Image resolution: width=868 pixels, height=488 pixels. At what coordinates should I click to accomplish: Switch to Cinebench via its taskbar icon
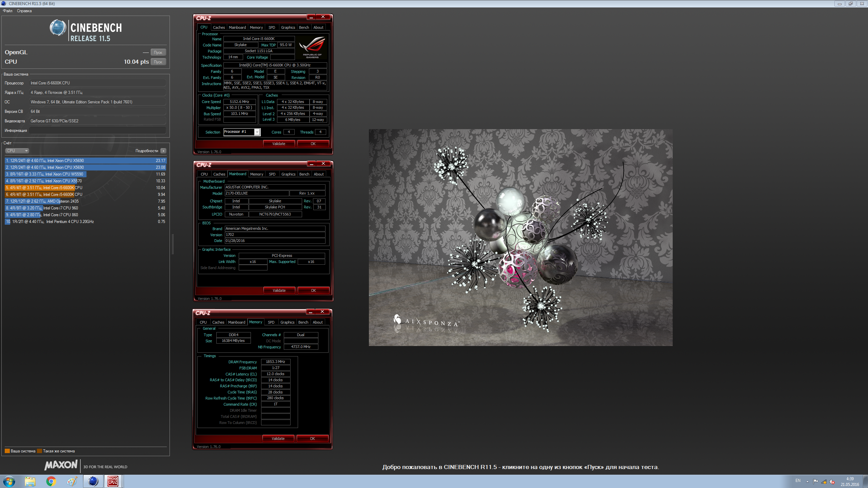[93, 481]
